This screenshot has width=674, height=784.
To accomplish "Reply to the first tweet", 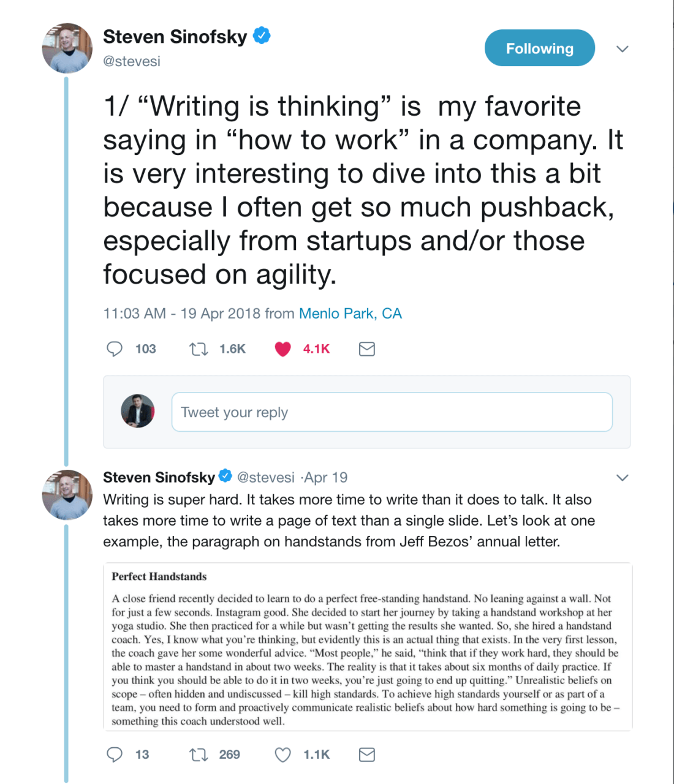I will click(115, 349).
